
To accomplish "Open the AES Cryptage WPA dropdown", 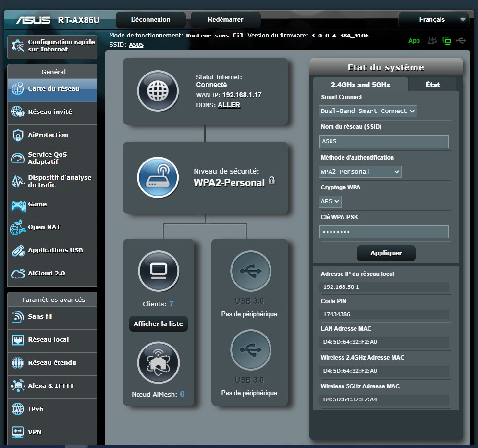I will click(330, 201).
